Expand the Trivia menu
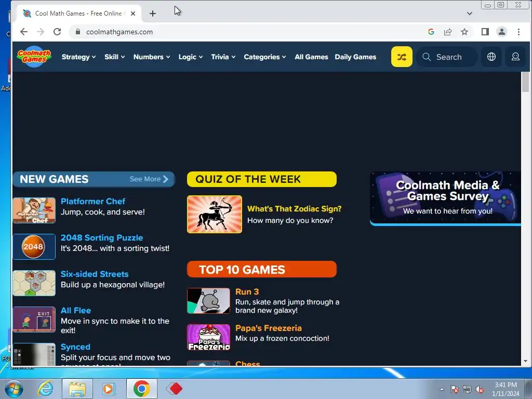532x399 pixels. pyautogui.click(x=223, y=57)
